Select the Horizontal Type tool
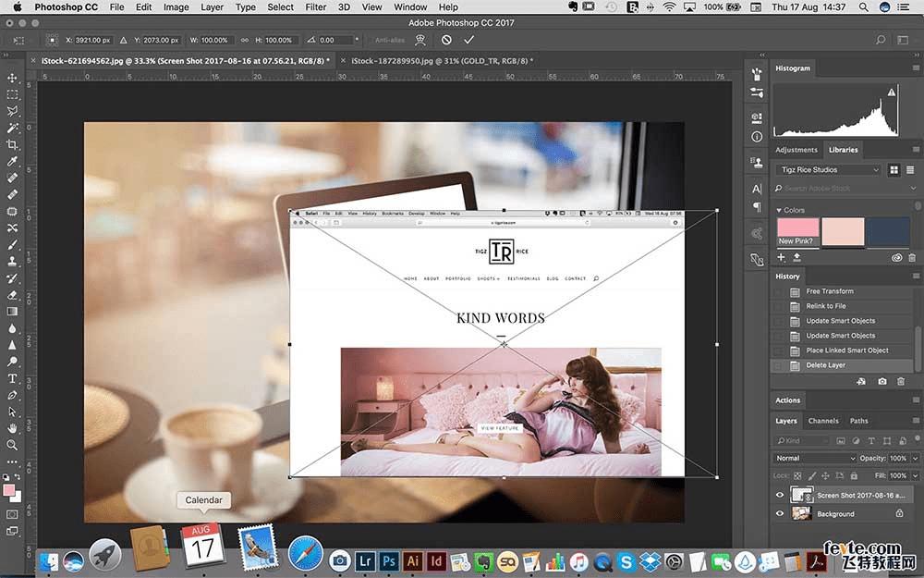 pyautogui.click(x=12, y=378)
